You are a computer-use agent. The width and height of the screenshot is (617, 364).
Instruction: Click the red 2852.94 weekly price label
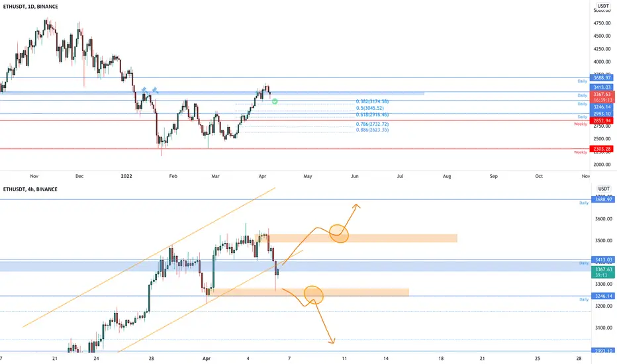tap(602, 120)
